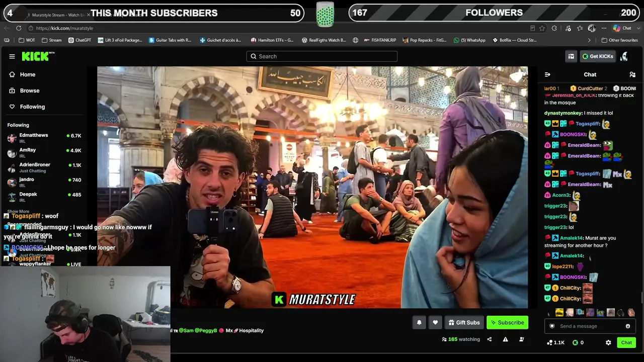644x362 pixels.
Task: Select the Pepe frog quick emote
Action: pyautogui.click(x=600, y=313)
